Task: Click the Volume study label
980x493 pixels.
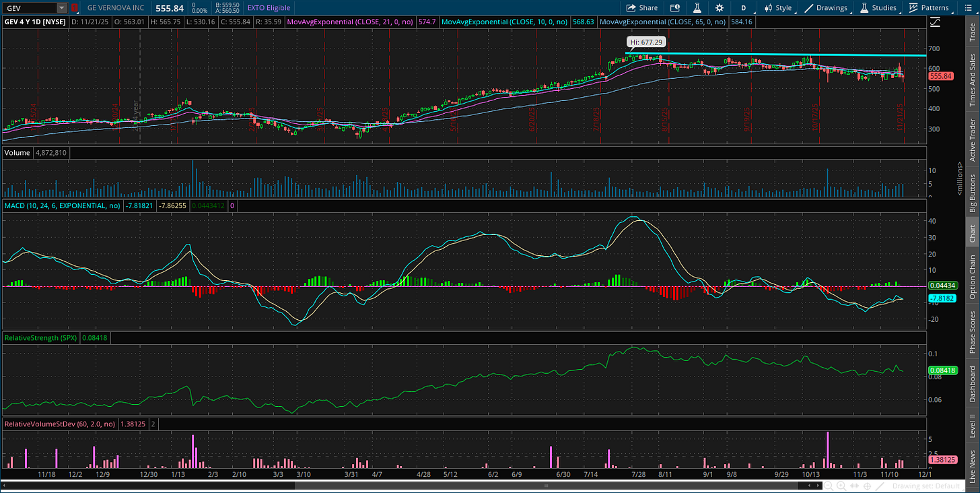Action: pyautogui.click(x=17, y=153)
